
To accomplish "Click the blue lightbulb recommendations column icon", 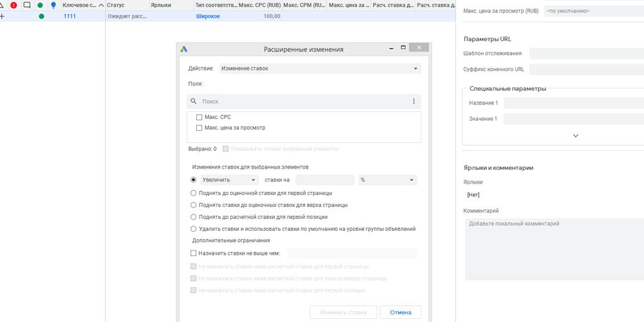I will click(53, 5).
